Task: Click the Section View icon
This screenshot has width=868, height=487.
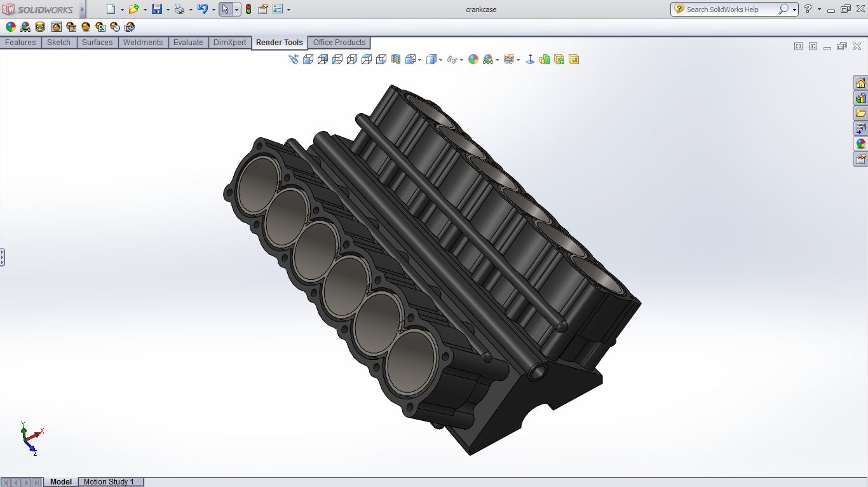Action: click(x=396, y=59)
